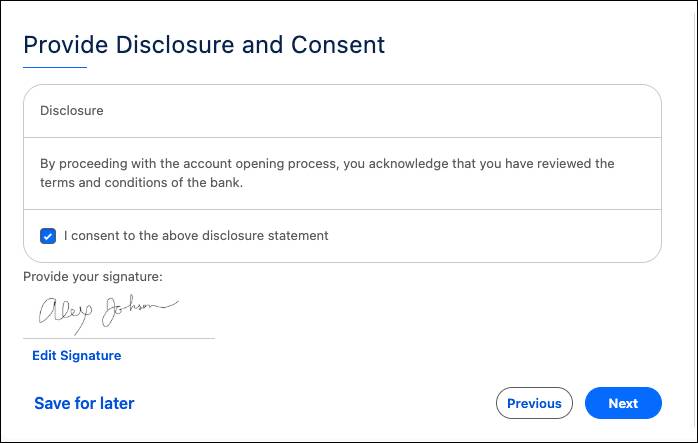Click the terms and conditions disclosure paragraph
This screenshot has height=443, width=698.
click(327, 173)
